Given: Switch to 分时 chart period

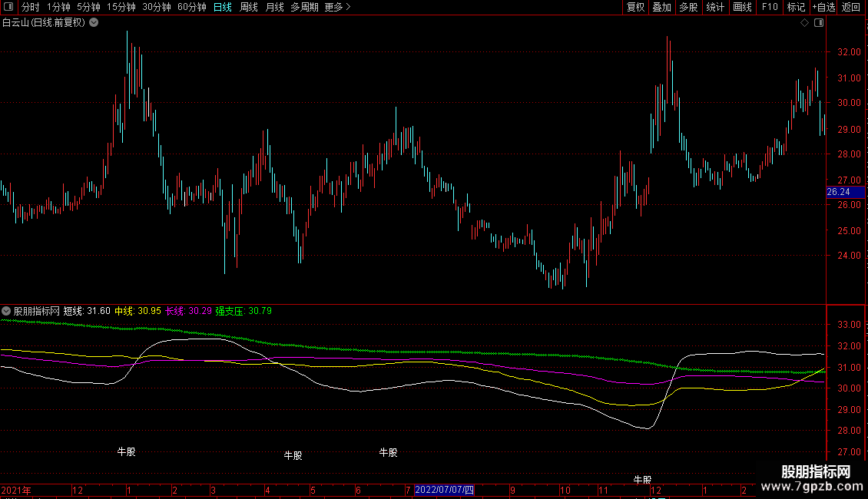Looking at the screenshot, I should click(x=31, y=7).
